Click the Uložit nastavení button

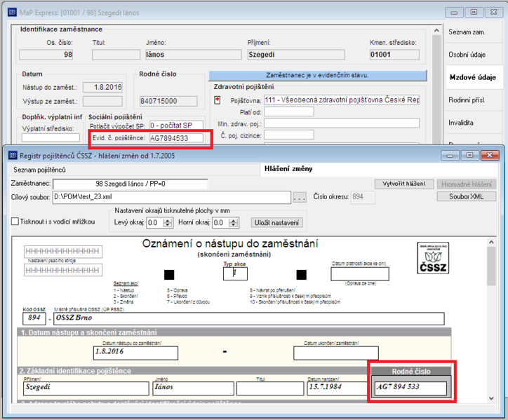(x=276, y=223)
